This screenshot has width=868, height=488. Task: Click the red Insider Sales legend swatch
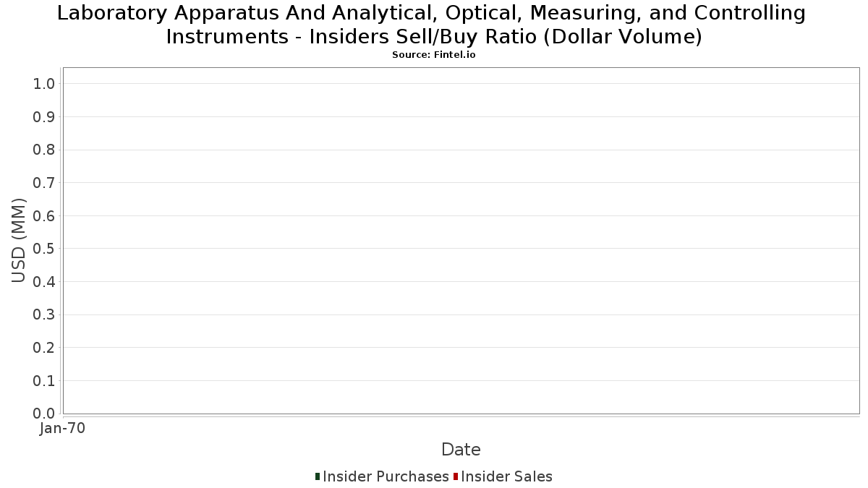click(x=456, y=476)
